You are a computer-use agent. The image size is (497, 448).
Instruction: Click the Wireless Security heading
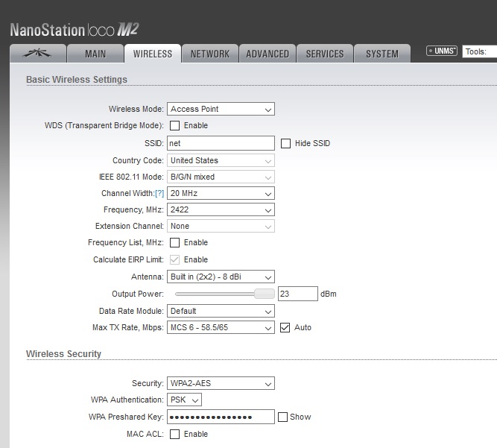pyautogui.click(x=63, y=354)
